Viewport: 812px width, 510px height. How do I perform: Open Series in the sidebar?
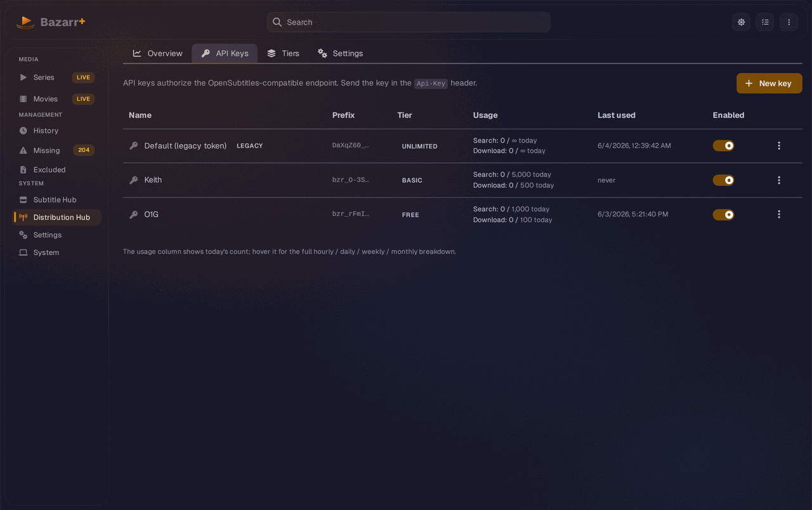[x=57, y=77]
